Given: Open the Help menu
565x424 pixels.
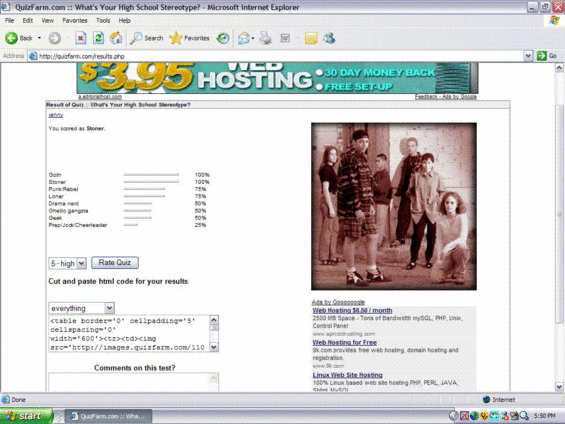Looking at the screenshot, I should tap(125, 21).
